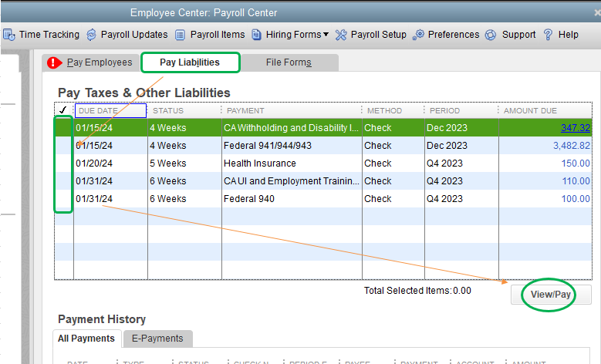The height and width of the screenshot is (364, 601).
Task: Click the Payroll Updates refresh icon
Action: pos(91,35)
